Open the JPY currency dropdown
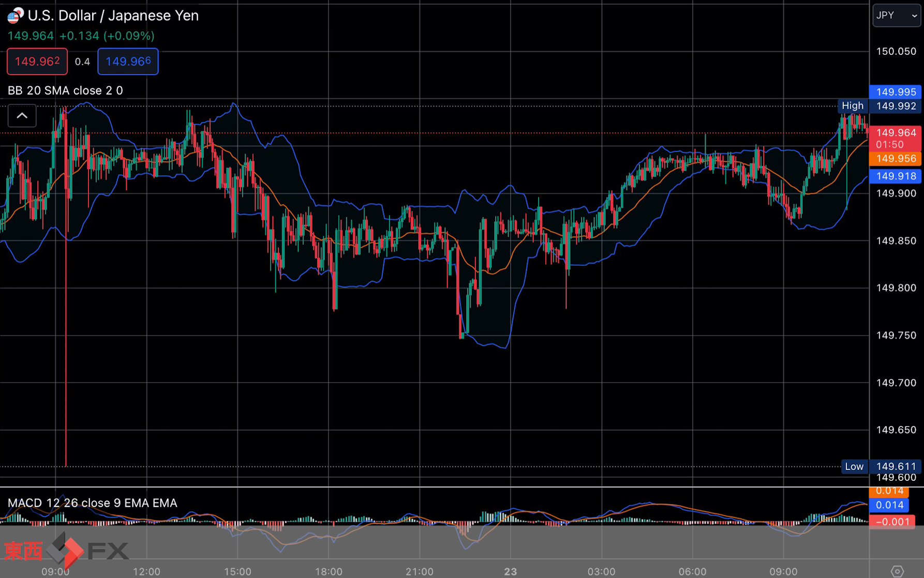This screenshot has height=578, width=924. (x=896, y=16)
